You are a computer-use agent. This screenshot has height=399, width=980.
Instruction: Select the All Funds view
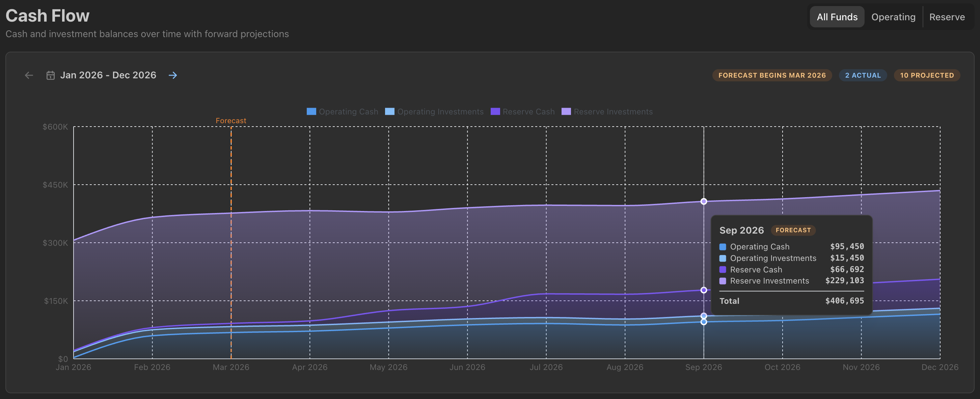click(837, 17)
